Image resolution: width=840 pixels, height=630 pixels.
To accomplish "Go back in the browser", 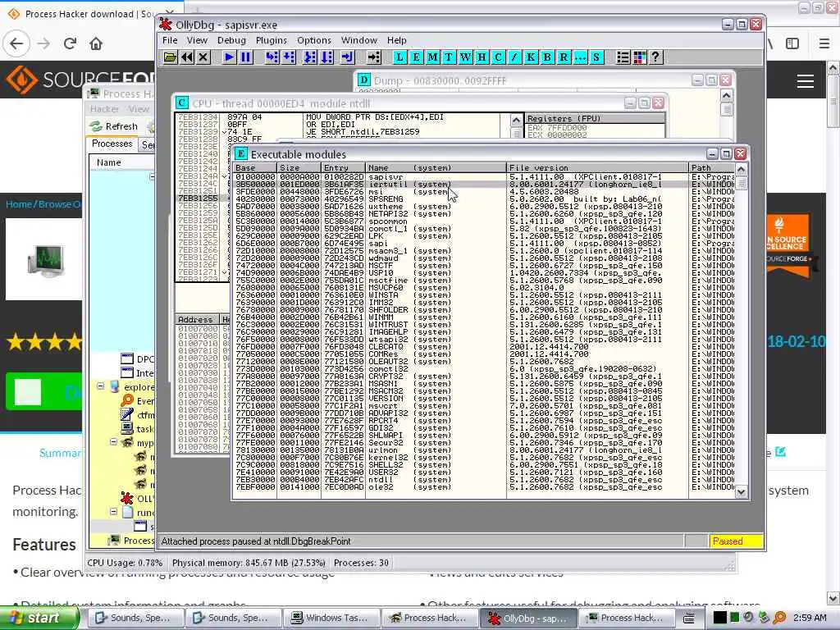I will [x=16, y=43].
